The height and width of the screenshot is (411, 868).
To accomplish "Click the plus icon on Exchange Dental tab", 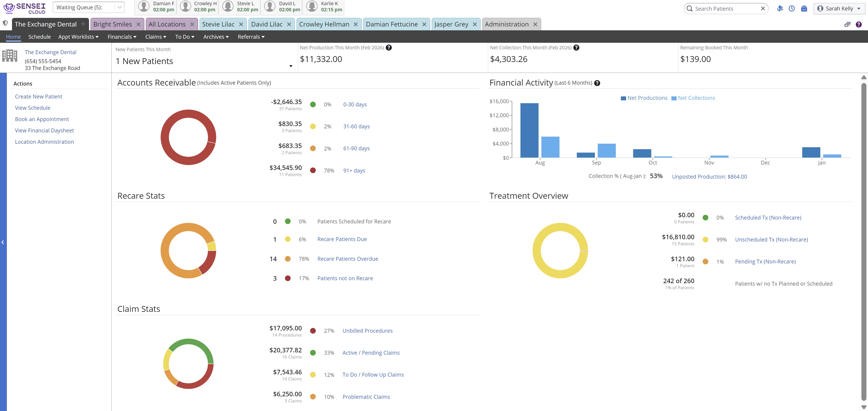I will tap(83, 24).
